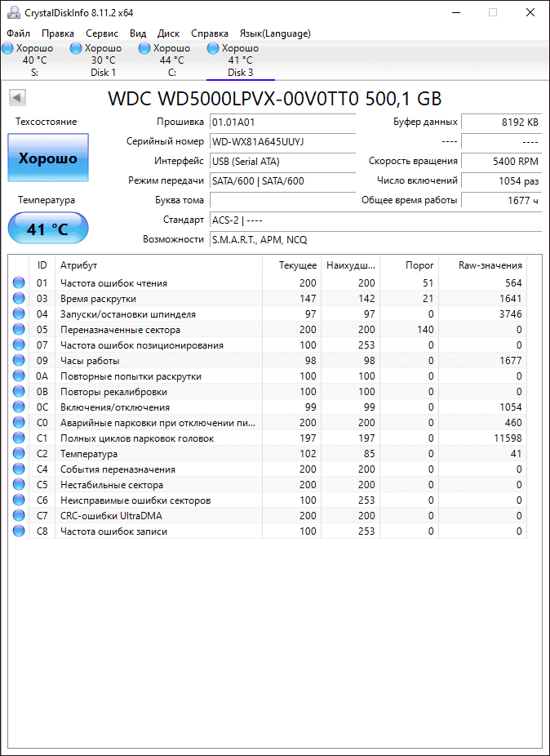Screen dimensions: 550x756
Task: Select row Неисправимые ошибки секторов
Action: pyautogui.click(x=268, y=500)
